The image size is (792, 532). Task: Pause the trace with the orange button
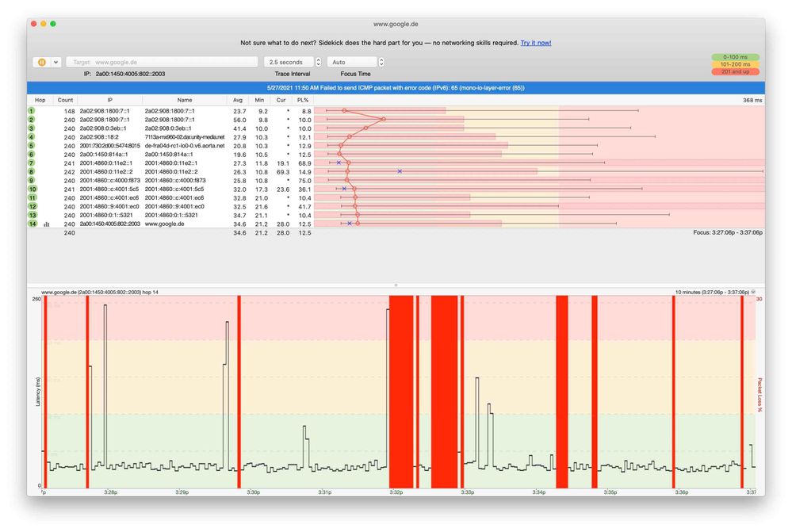point(41,62)
